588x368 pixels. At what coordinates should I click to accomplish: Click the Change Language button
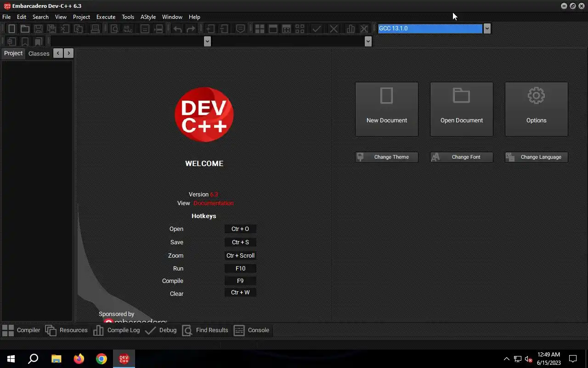point(537,157)
